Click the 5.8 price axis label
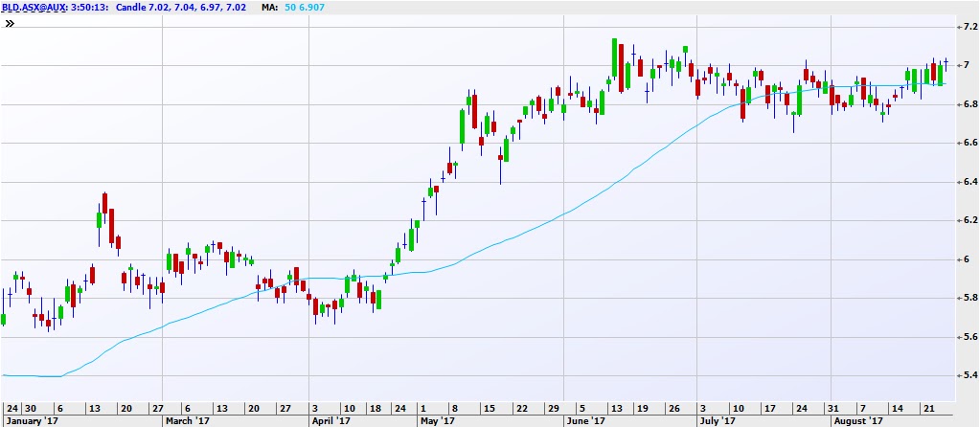This screenshot has height=427, width=980. pyautogui.click(x=970, y=298)
